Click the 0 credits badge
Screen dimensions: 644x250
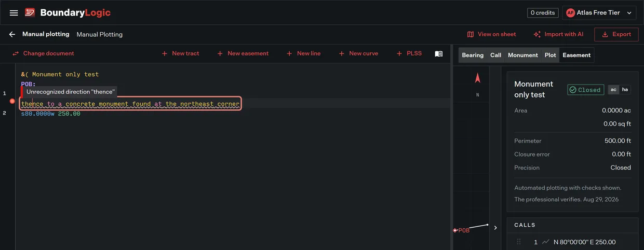click(x=543, y=13)
